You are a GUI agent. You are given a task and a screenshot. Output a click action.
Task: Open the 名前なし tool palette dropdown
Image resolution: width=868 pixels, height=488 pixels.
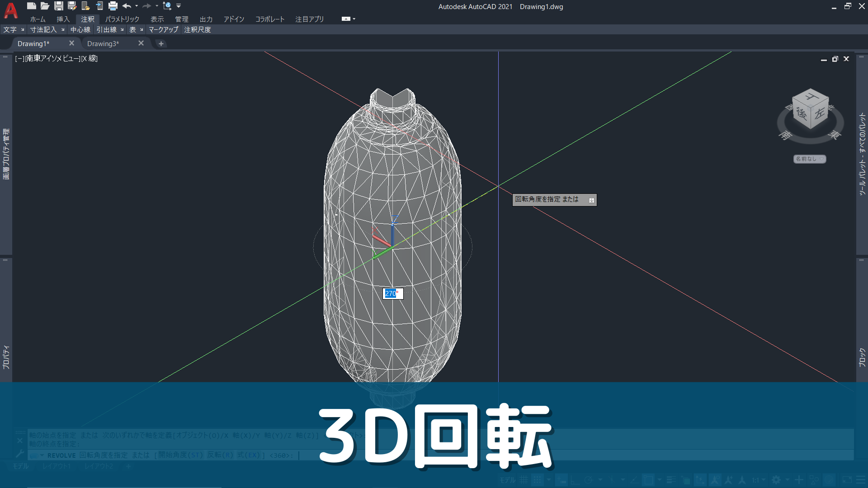point(821,159)
